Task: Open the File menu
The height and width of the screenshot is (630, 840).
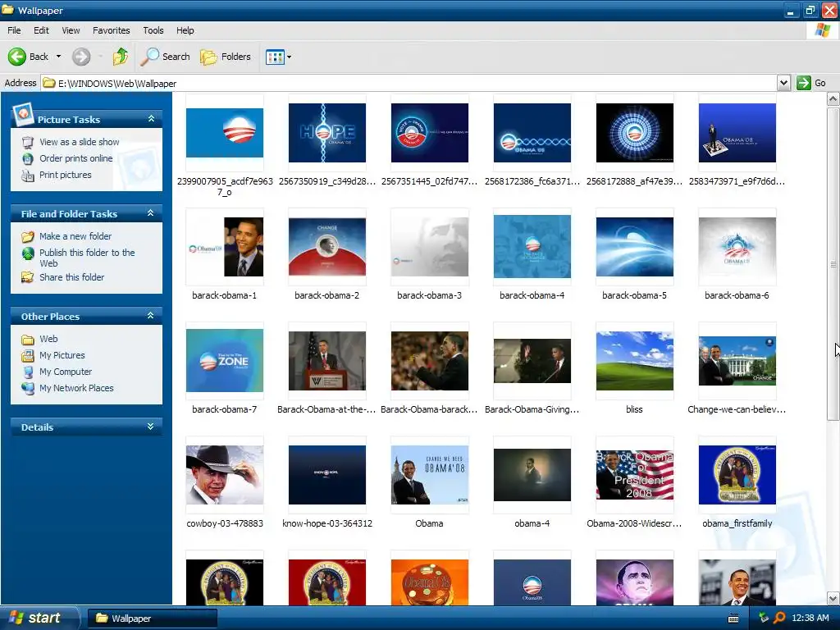Action: [14, 30]
